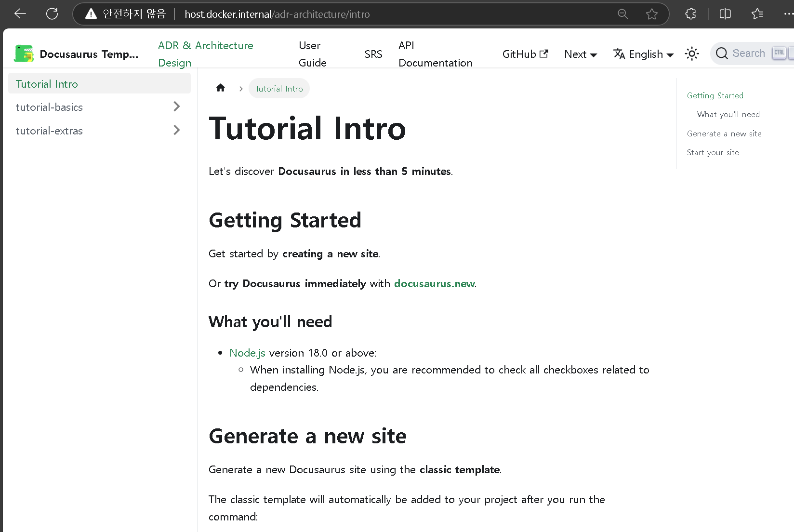Click the browser back arrow
This screenshot has width=794, height=532.
pos(20,14)
